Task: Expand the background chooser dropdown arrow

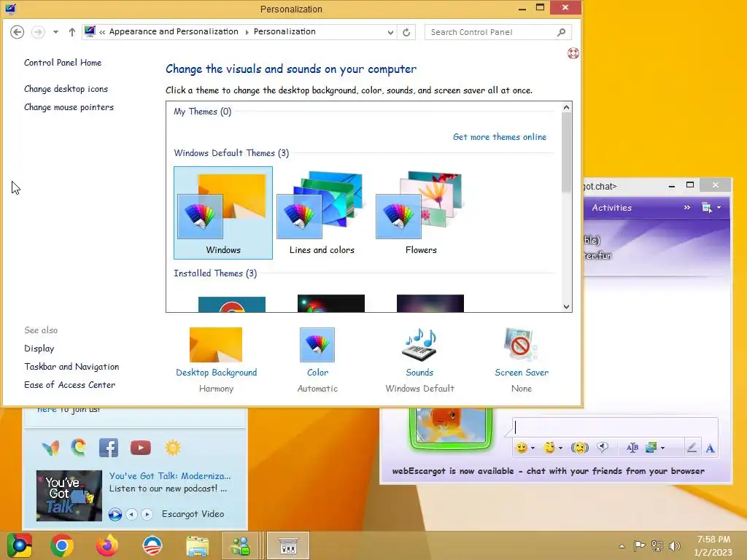Action: click(662, 448)
